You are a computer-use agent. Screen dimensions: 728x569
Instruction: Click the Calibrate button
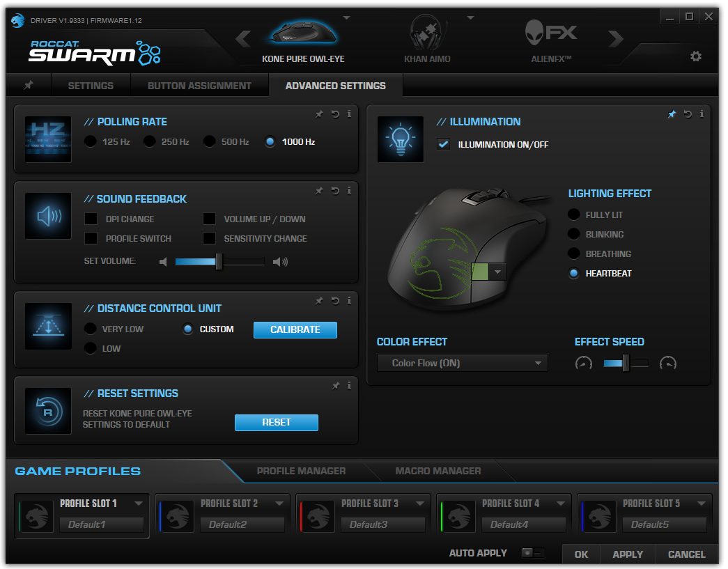point(295,329)
